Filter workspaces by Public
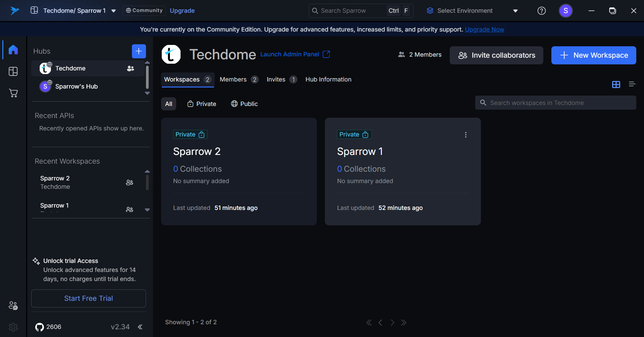This screenshot has height=337, width=644. (x=244, y=104)
